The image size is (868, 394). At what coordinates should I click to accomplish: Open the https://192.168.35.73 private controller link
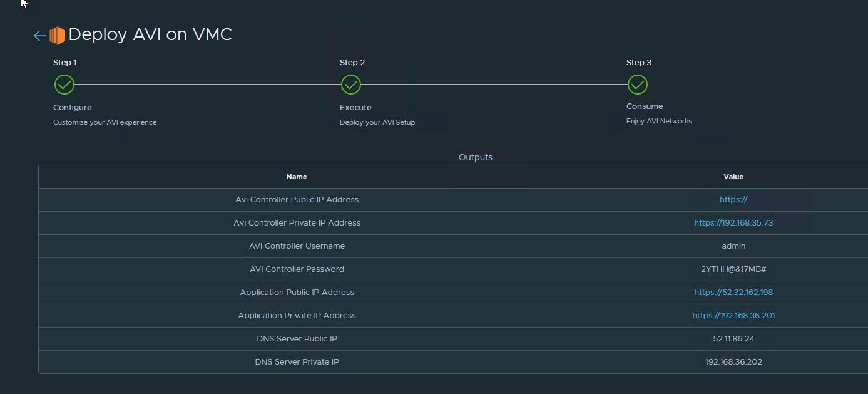(x=733, y=223)
